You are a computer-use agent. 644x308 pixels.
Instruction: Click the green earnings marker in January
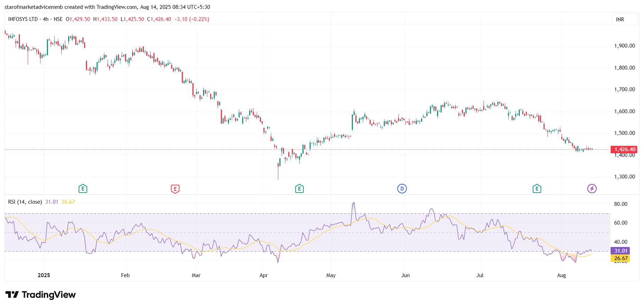(x=83, y=189)
